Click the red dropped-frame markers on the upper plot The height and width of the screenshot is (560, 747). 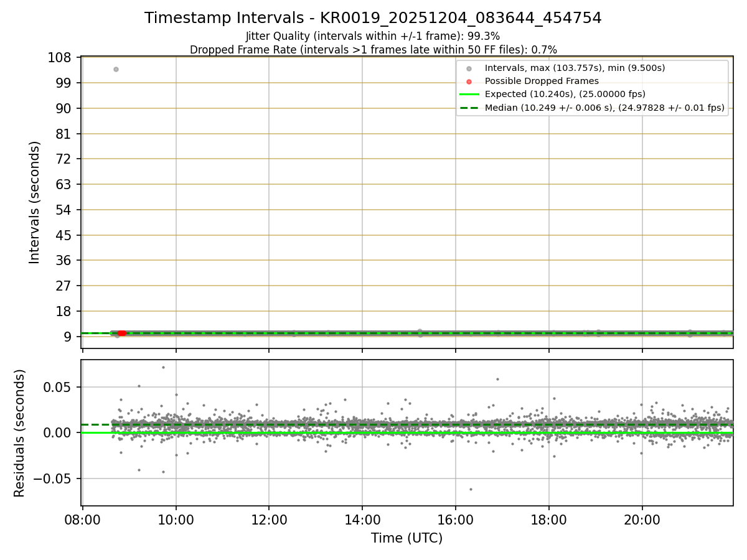click(122, 334)
